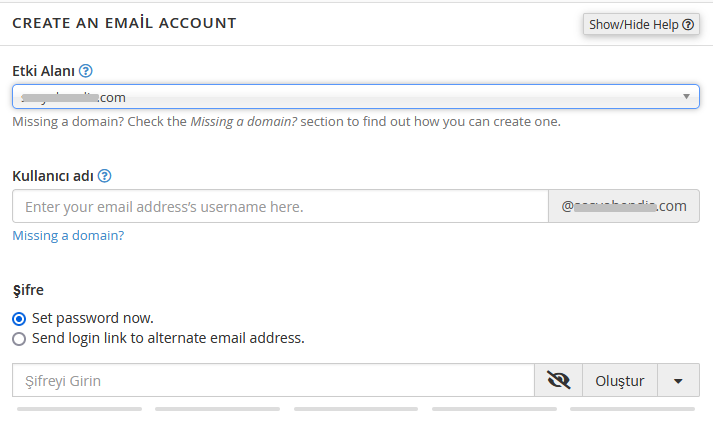Focus the email username input field
The width and height of the screenshot is (713, 434).
(x=281, y=206)
